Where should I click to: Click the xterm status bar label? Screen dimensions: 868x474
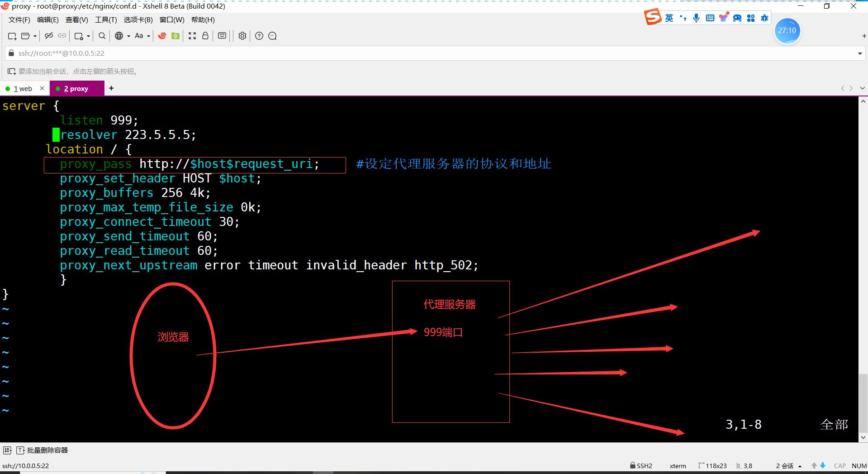[678, 466]
